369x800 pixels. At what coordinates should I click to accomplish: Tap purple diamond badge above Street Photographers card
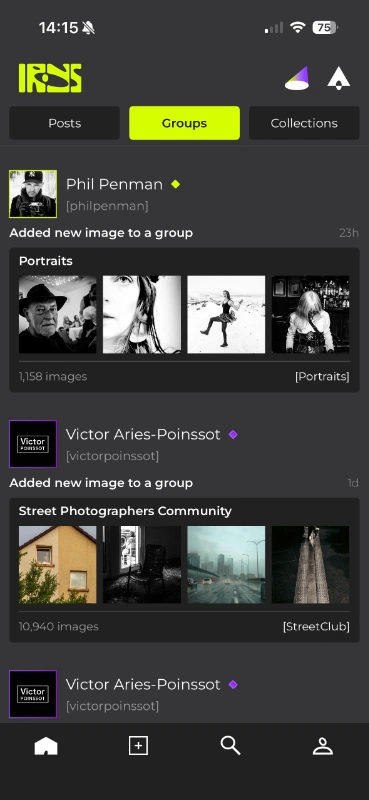[233, 434]
